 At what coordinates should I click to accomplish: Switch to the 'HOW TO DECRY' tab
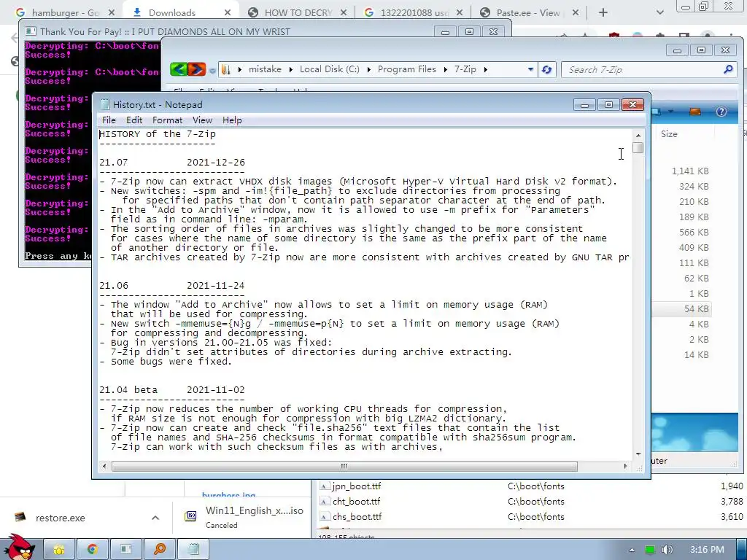pyautogui.click(x=298, y=13)
